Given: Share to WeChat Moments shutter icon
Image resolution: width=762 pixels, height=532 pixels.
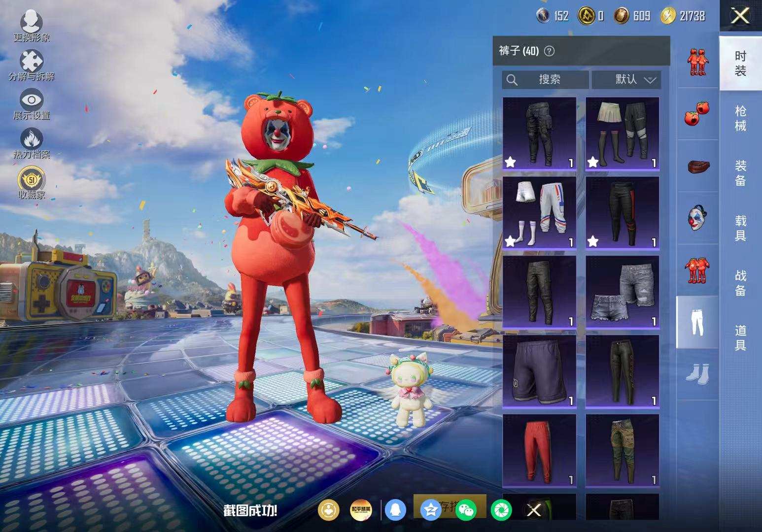Looking at the screenshot, I should point(501,510).
